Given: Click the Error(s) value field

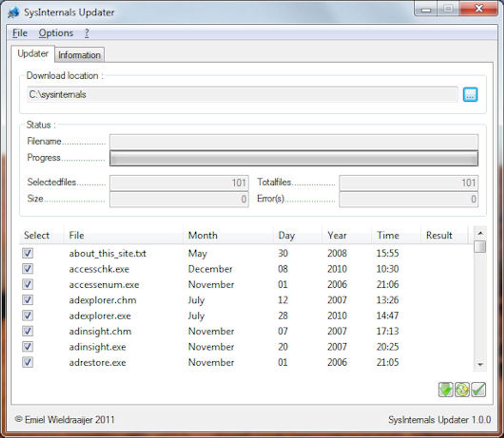Looking at the screenshot, I should (x=408, y=199).
